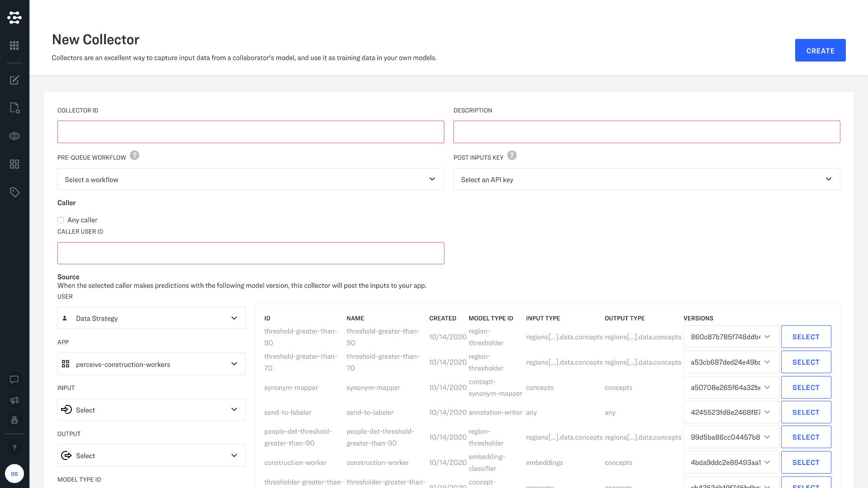Open the eye explorer icon in sidebar
The image size is (868, 488).
click(x=14, y=136)
